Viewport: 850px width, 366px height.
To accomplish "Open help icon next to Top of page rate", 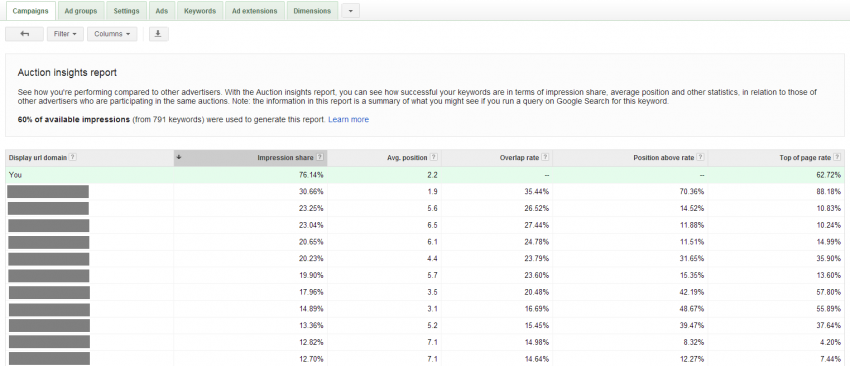I will [837, 157].
